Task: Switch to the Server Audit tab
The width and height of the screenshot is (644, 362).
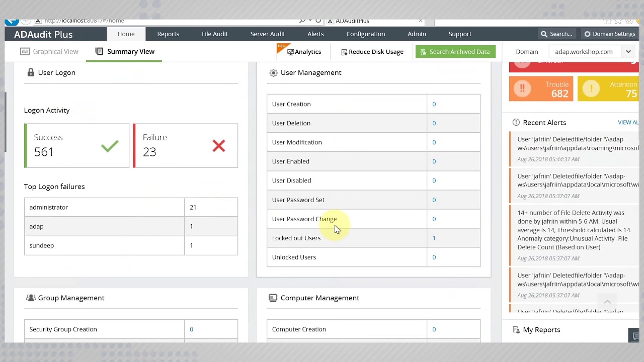Action: pos(268,34)
